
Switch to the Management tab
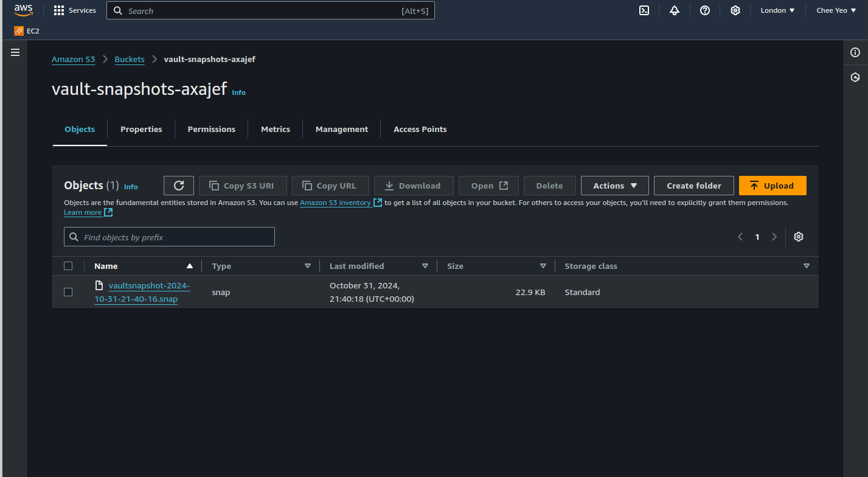(x=342, y=129)
